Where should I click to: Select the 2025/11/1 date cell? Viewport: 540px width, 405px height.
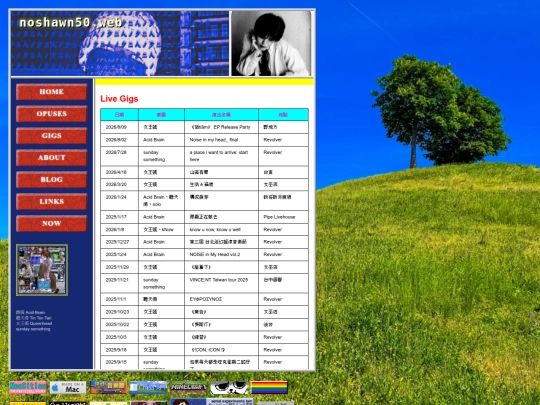point(120,299)
